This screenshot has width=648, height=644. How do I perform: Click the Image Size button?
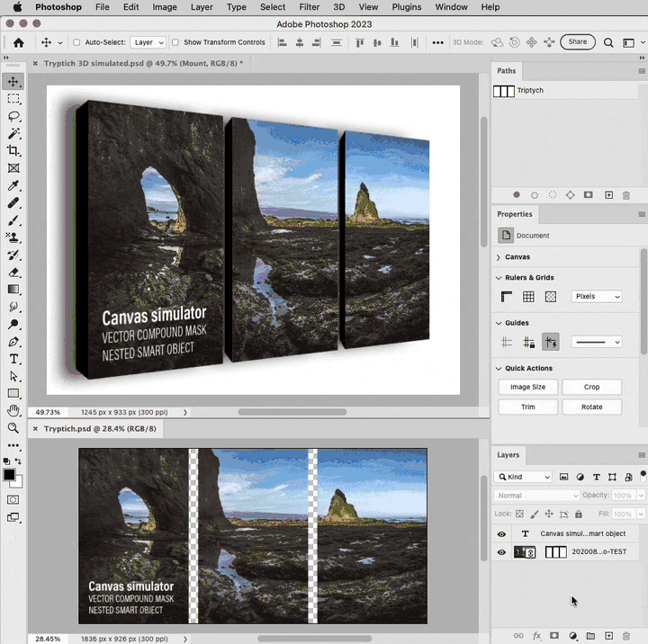point(527,387)
